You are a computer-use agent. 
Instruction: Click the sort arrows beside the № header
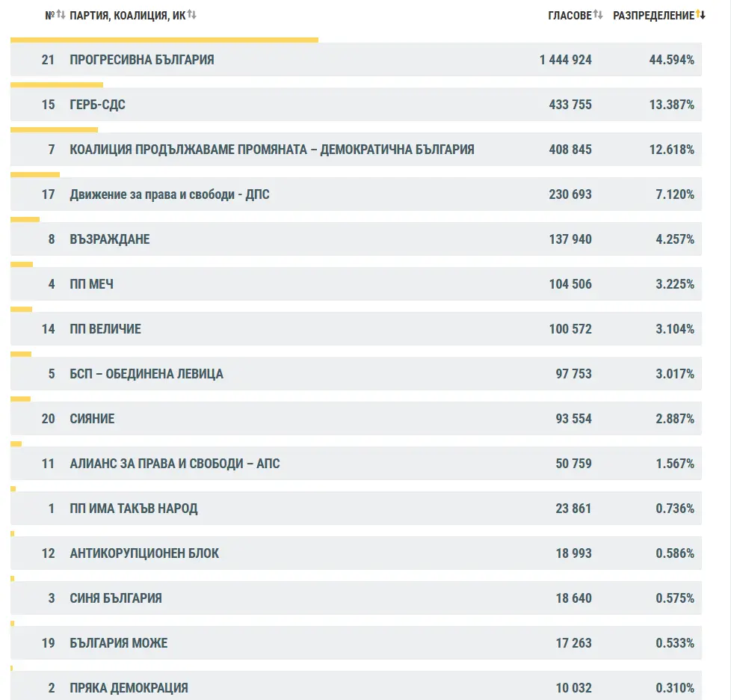pyautogui.click(x=61, y=15)
